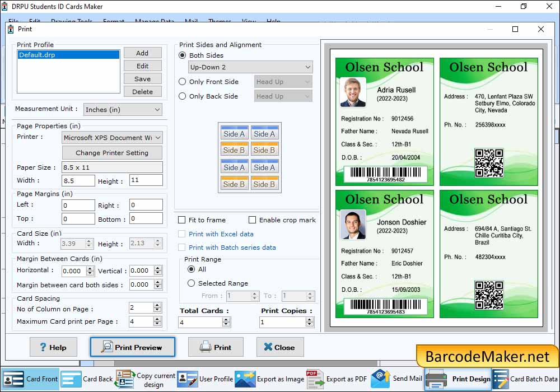The height and width of the screenshot is (392, 560).
Task: Click the Right page margin field
Action: (x=146, y=205)
